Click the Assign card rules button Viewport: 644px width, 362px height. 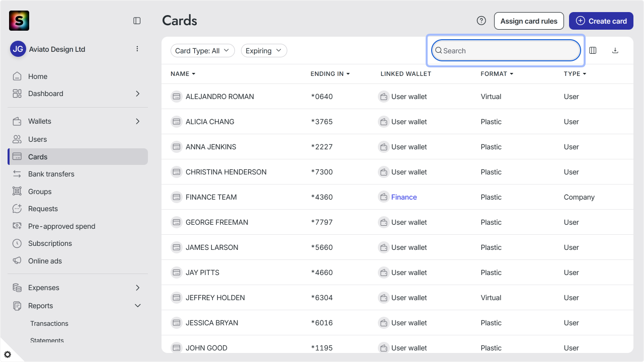tap(529, 21)
